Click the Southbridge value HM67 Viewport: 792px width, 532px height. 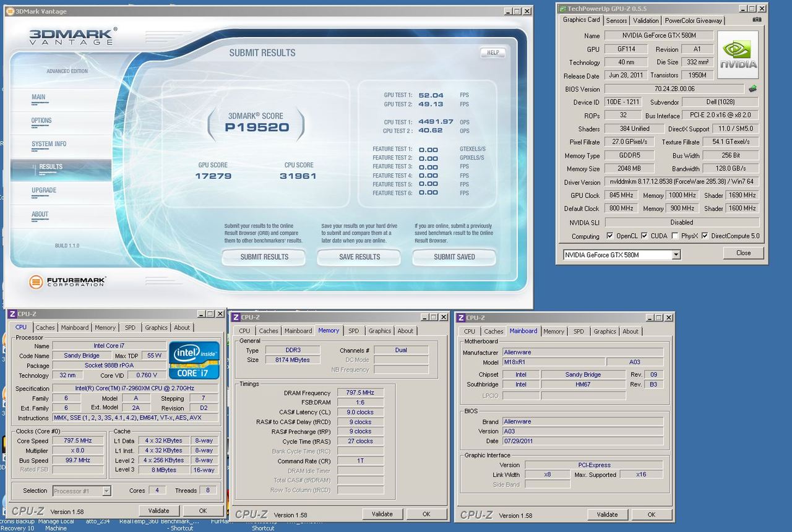583,384
